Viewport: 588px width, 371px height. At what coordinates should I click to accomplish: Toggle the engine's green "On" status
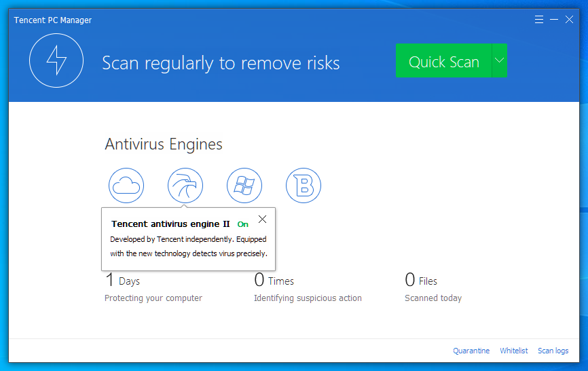242,224
